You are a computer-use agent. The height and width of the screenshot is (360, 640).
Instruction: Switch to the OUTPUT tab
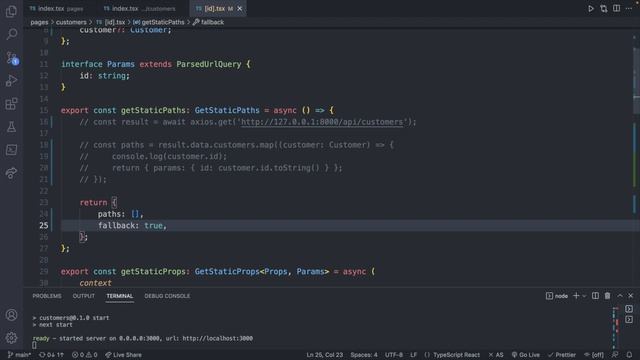coord(84,296)
